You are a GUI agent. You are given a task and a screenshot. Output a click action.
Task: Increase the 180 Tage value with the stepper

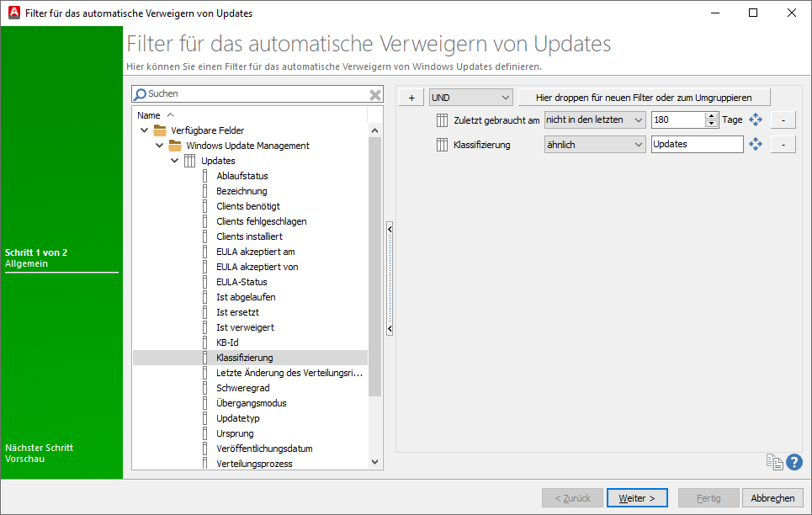point(709,115)
